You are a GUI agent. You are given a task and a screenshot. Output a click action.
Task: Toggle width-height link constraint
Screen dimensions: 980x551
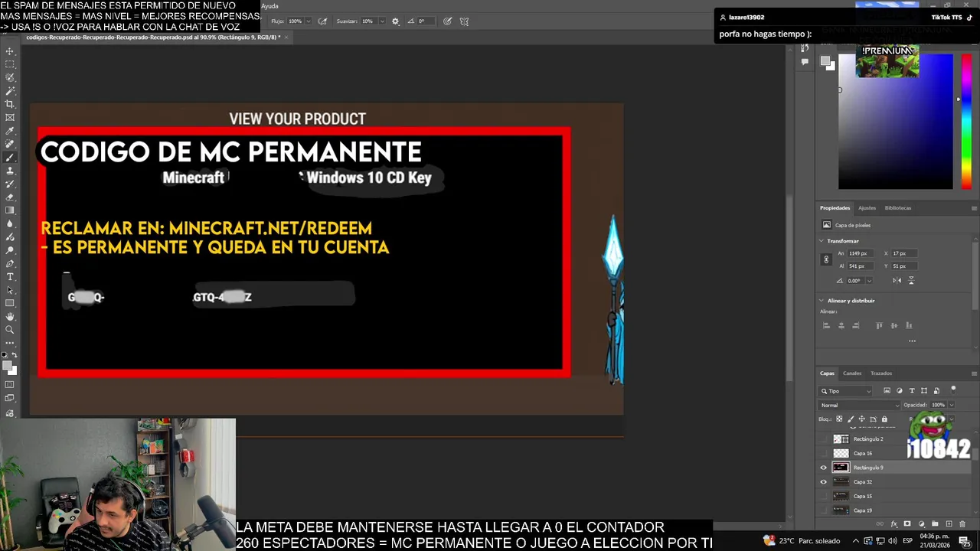click(826, 259)
